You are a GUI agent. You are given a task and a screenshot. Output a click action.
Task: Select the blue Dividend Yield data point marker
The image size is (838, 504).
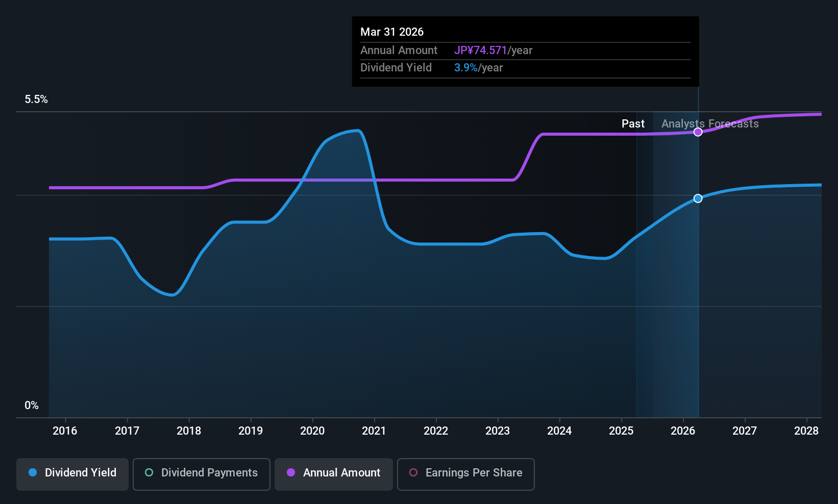tap(698, 198)
